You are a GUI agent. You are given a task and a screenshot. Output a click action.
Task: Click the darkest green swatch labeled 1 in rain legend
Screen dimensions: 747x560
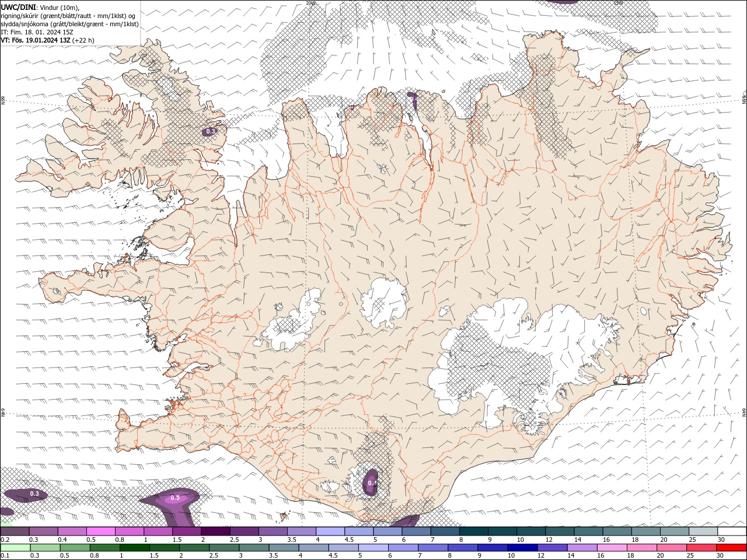135,548
